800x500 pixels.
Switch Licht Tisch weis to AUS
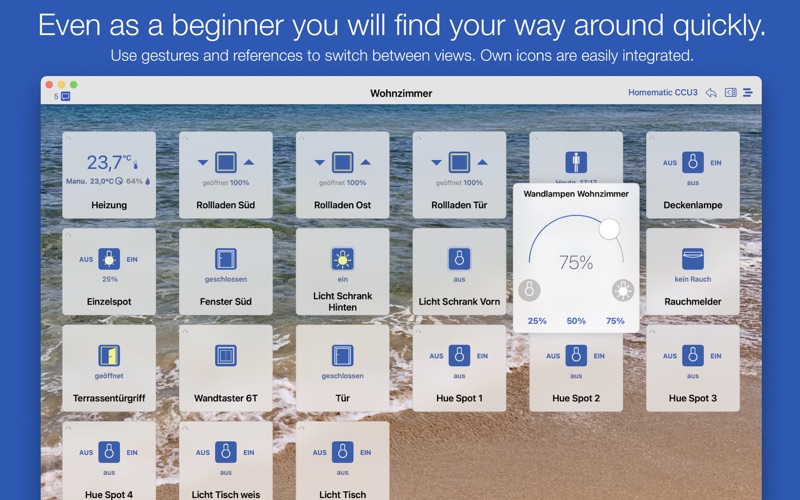click(203, 453)
